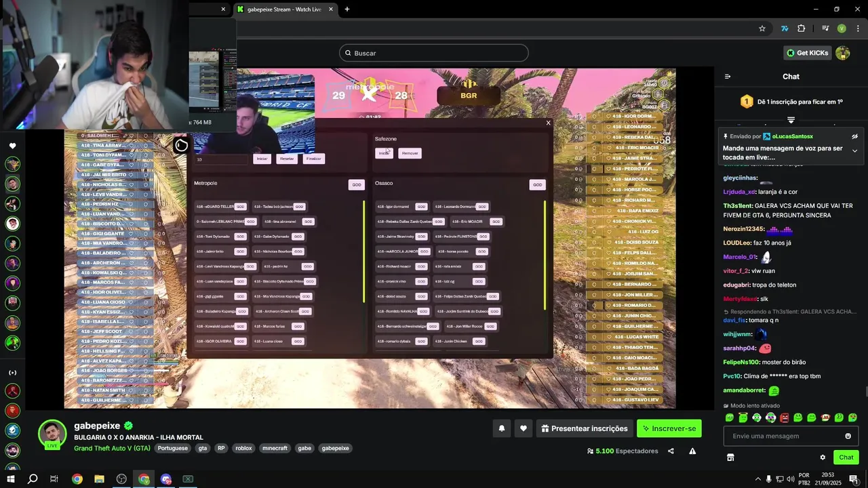Screen dimensions: 868x488
Task: Close the gabepeixe Stream browser tab
Action: 331,9
